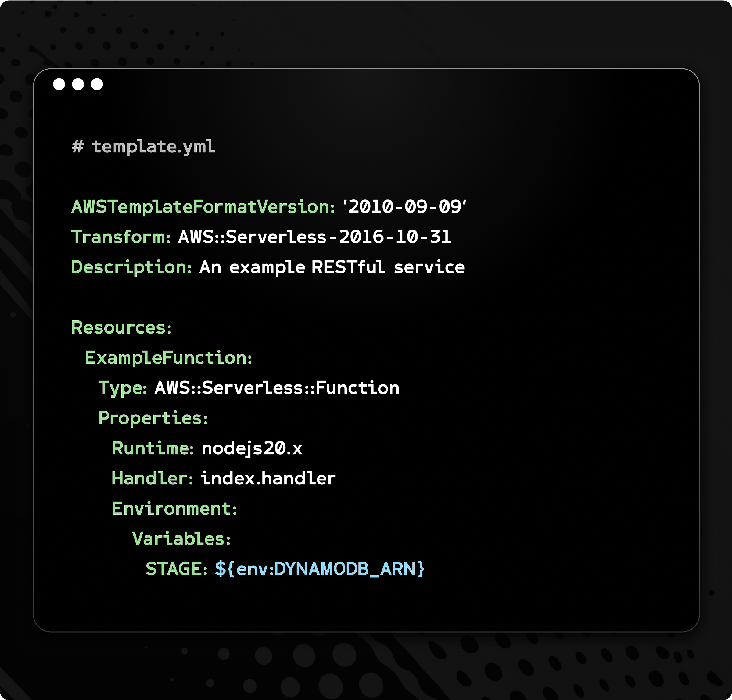Click the middle window dot
This screenshot has width=732, height=700.
point(78,84)
